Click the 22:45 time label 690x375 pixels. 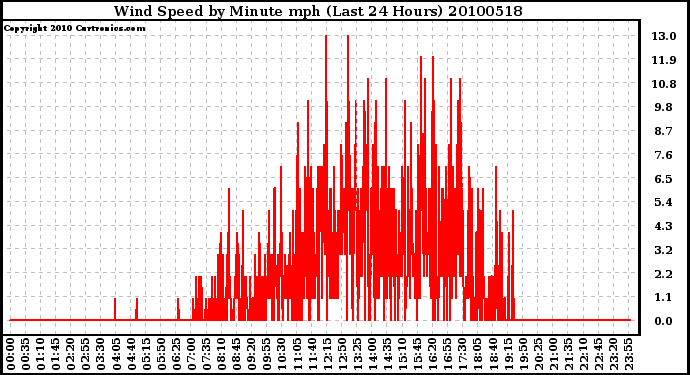(x=598, y=355)
